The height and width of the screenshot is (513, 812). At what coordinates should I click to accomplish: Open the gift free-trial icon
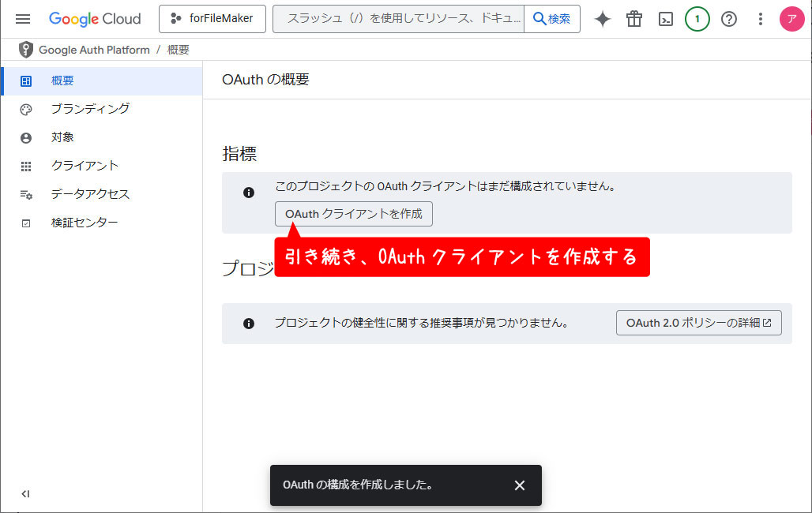633,19
